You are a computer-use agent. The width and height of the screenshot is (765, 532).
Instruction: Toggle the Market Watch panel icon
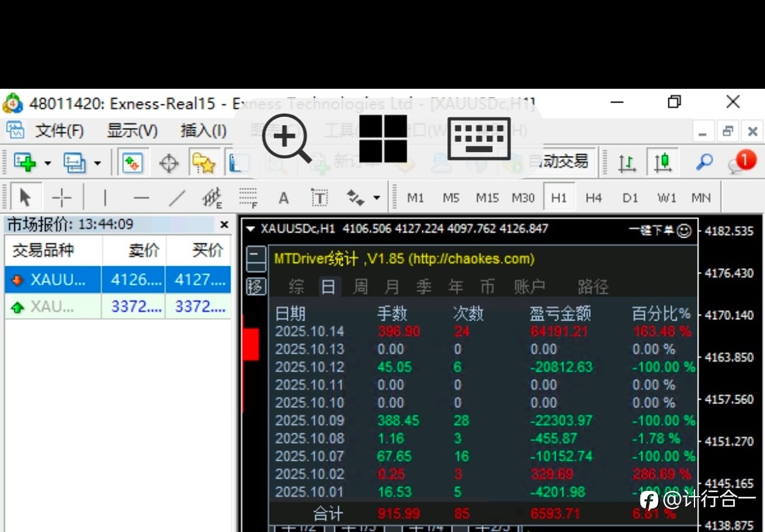133,163
